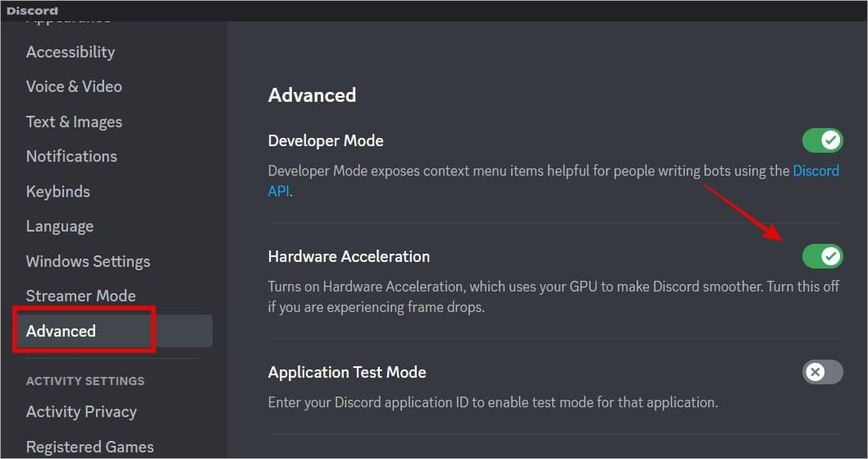
Task: Click the 'Turns on Hardware Acceleration' description
Action: point(554,296)
